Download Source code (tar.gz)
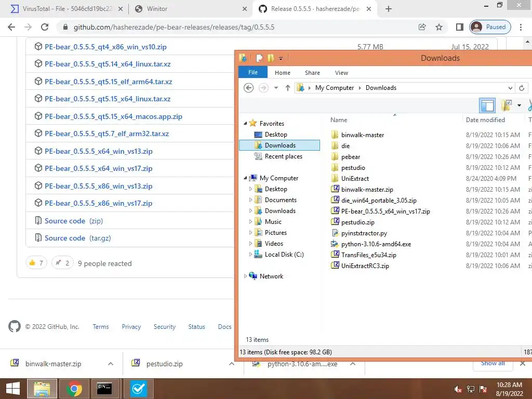Image resolution: width=532 pixels, height=399 pixels. (78, 238)
